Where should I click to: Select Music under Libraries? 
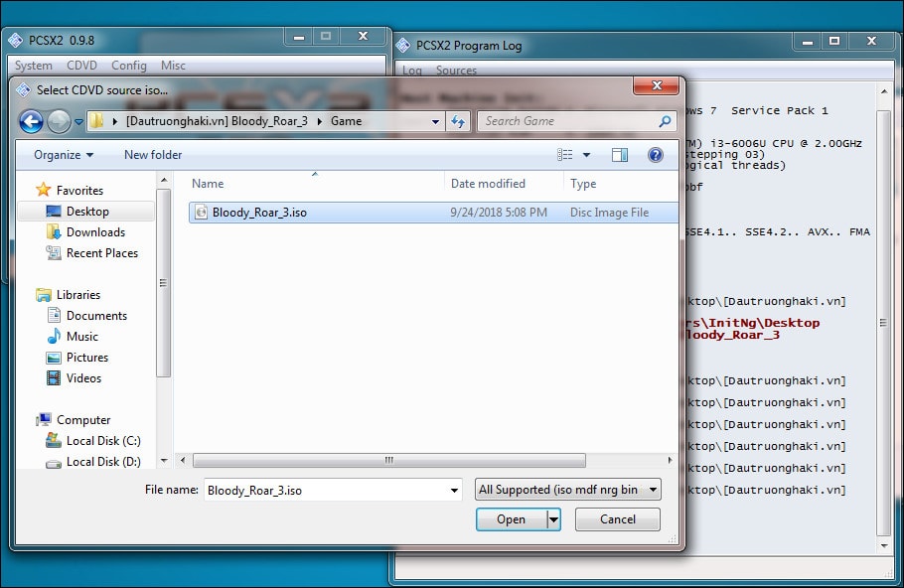[82, 336]
